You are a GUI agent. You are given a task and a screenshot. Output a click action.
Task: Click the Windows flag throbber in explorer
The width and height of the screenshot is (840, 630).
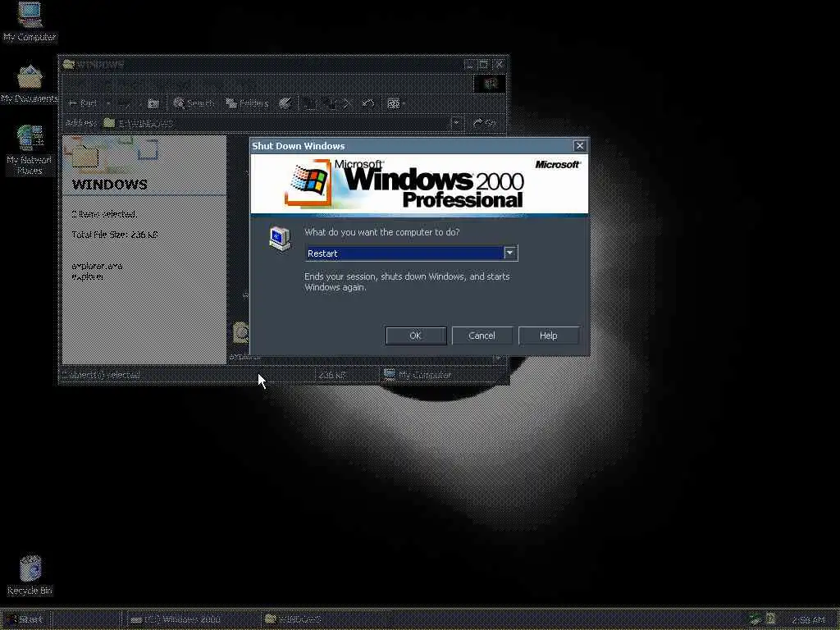click(489, 84)
